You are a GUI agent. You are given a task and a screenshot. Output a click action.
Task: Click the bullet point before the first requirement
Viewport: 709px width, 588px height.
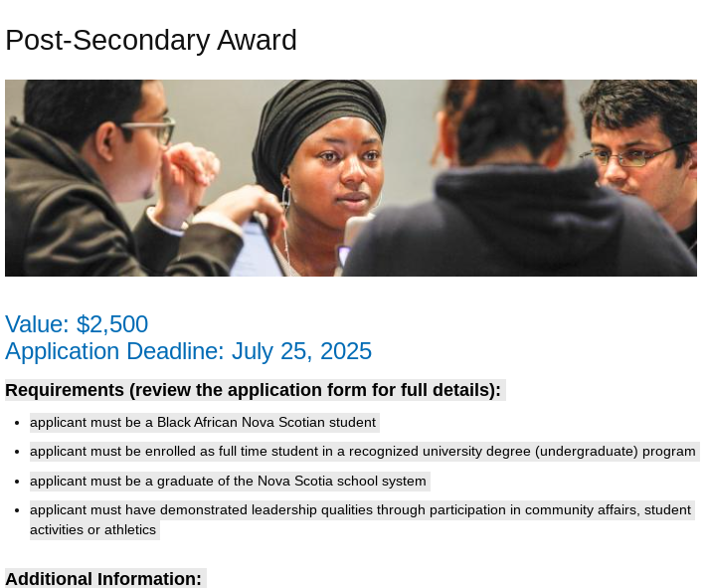pyautogui.click(x=18, y=423)
